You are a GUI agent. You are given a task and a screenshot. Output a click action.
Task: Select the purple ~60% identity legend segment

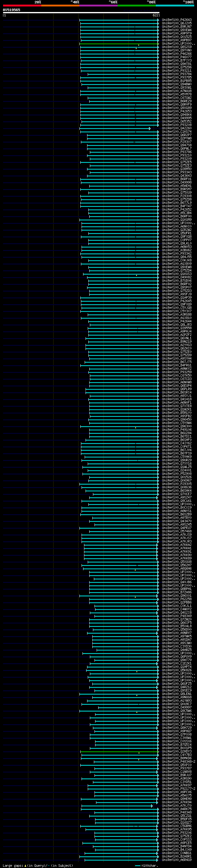[99, 6]
